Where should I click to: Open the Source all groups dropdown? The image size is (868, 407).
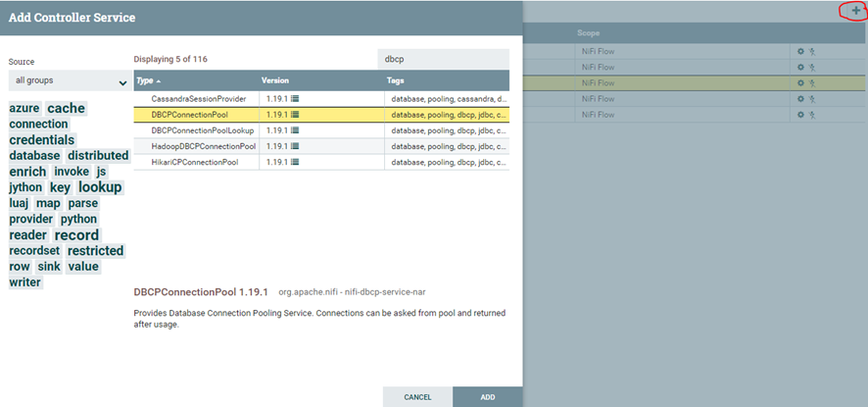click(70, 81)
